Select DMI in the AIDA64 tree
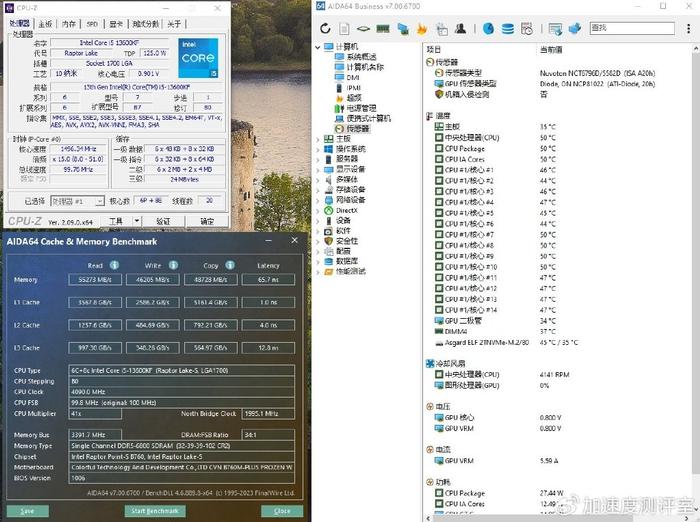Viewport: 700px width, 522px height. (353, 77)
